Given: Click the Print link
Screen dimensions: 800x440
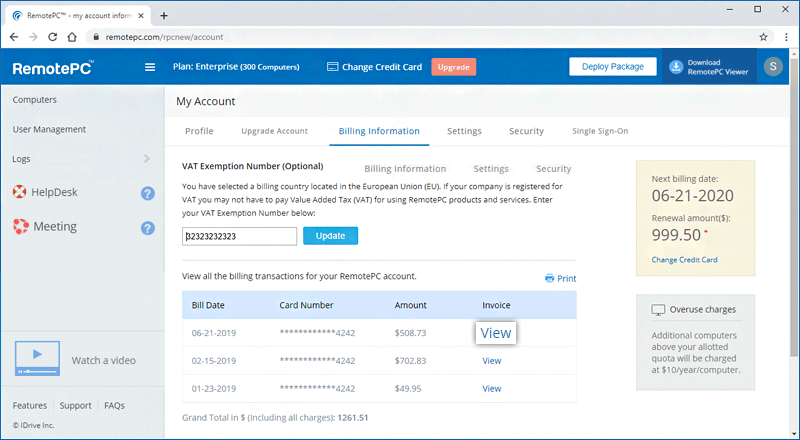Looking at the screenshot, I should [x=566, y=278].
